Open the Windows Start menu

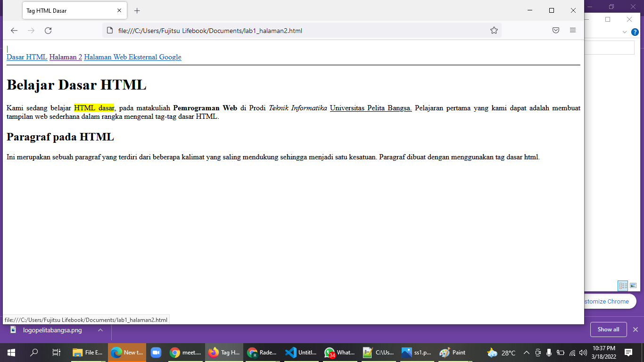(x=11, y=352)
